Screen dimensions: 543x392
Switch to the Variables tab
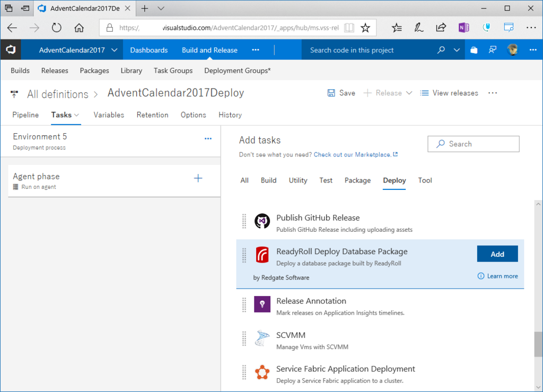[x=109, y=115]
